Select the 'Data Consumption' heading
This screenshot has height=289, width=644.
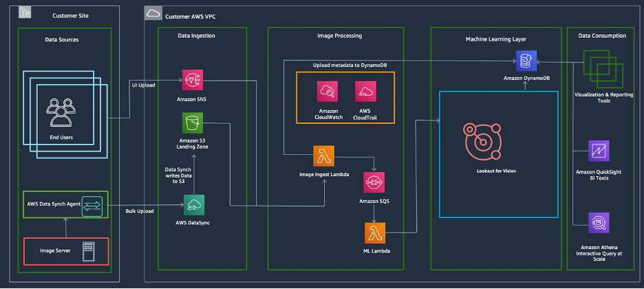[x=602, y=36]
